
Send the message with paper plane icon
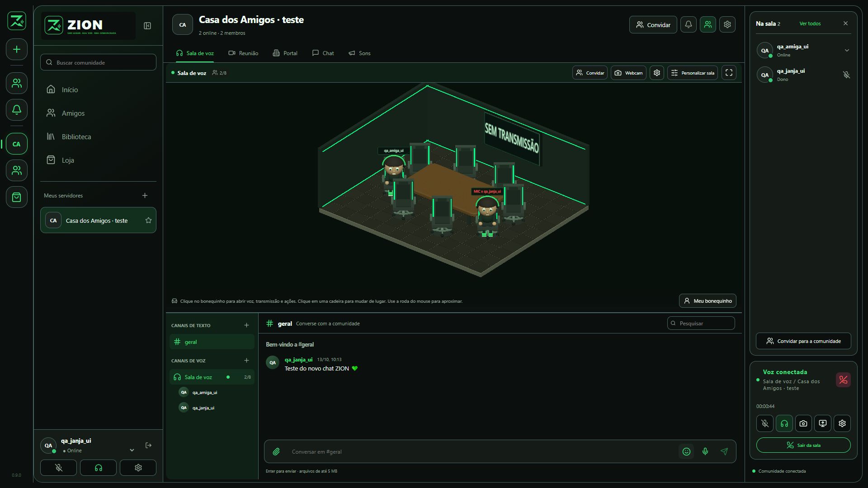click(724, 451)
